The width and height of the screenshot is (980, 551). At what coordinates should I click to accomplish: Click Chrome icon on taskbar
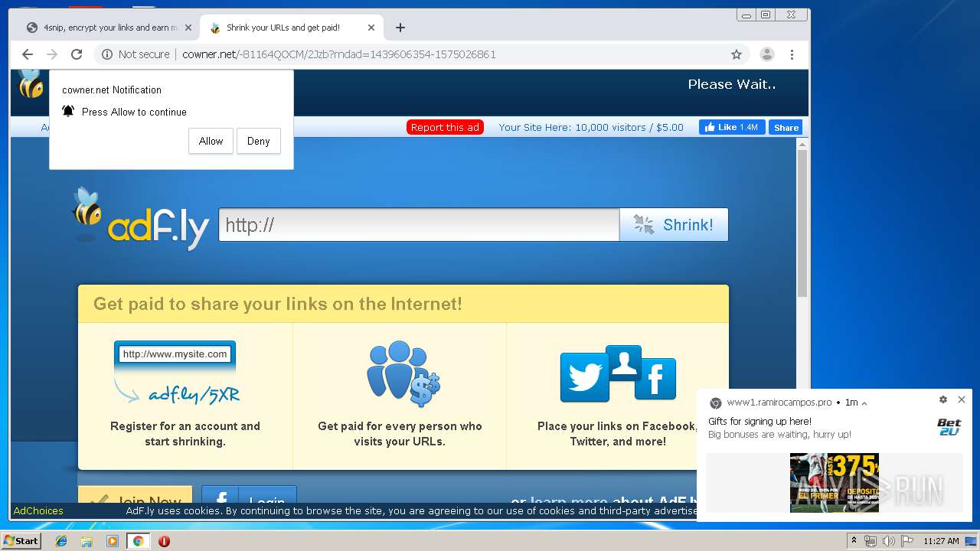[138, 541]
